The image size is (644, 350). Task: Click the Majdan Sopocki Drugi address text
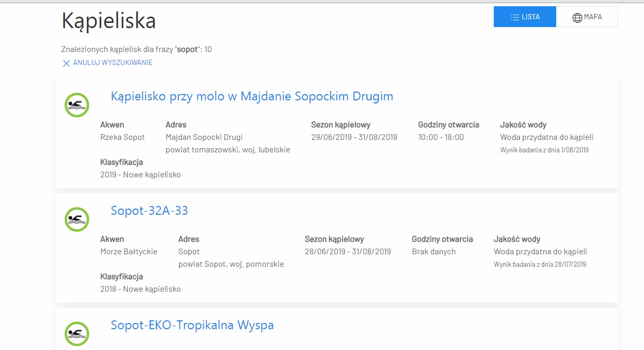coord(204,137)
